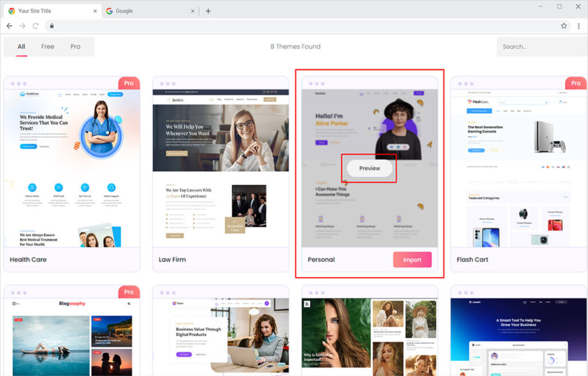
Task: Select the Pro themes filter
Action: point(75,46)
